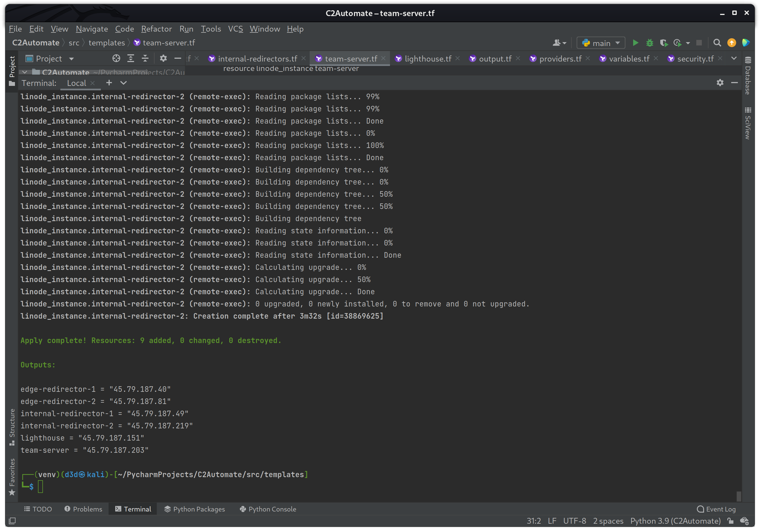Select opened file with crosshair icon
Screen dimensions: 760x532
click(x=116, y=58)
